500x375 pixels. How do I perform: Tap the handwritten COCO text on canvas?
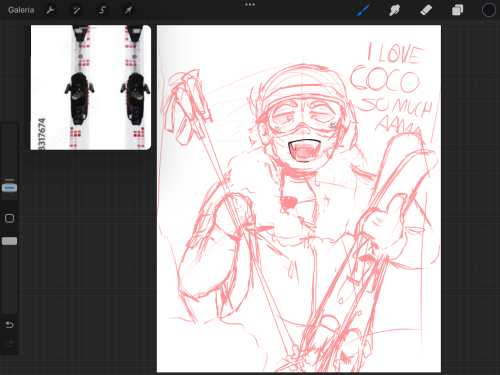coord(384,80)
